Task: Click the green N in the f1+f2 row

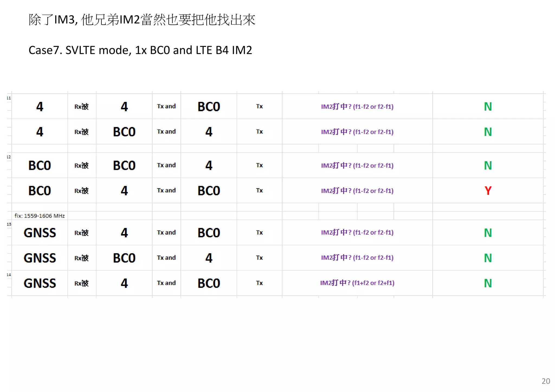Action: pyautogui.click(x=488, y=283)
